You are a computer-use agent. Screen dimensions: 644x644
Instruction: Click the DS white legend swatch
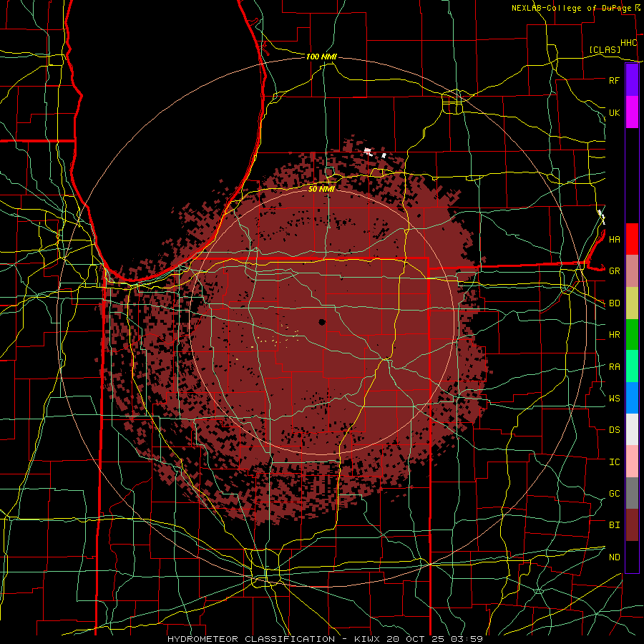click(x=632, y=429)
